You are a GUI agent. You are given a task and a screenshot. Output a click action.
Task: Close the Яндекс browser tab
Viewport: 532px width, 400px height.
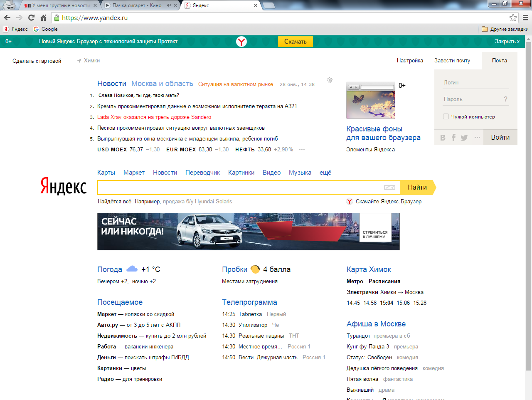pyautogui.click(x=255, y=5)
